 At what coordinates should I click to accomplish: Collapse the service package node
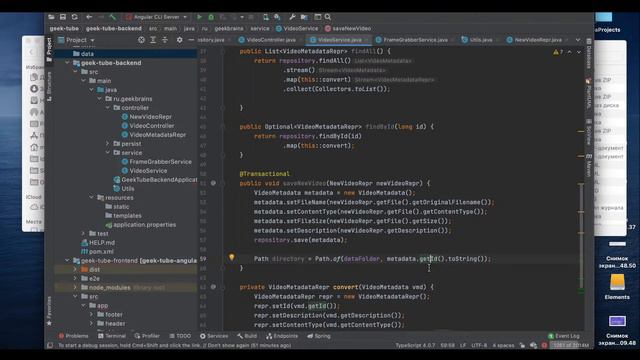tap(108, 153)
